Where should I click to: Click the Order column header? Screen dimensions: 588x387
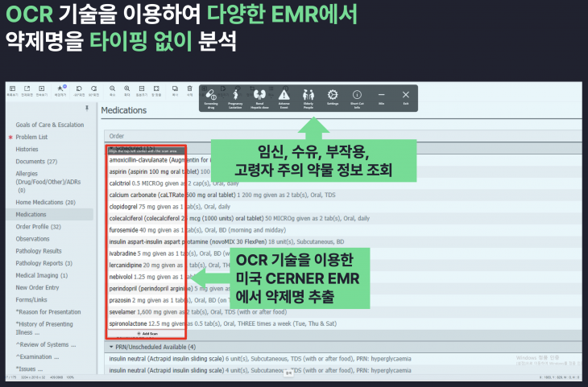click(117, 136)
